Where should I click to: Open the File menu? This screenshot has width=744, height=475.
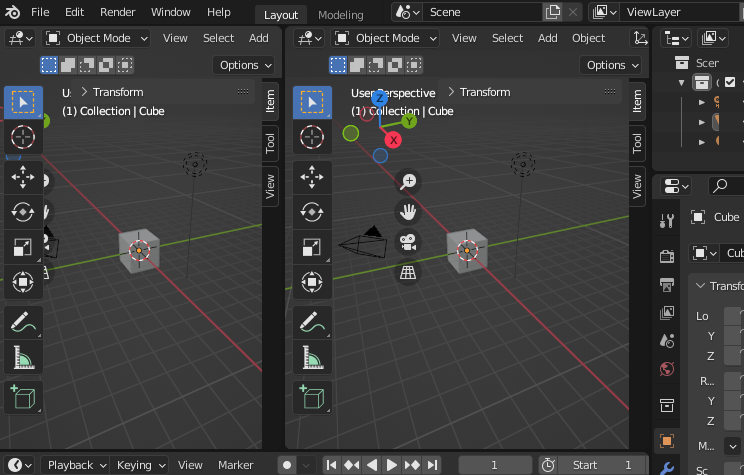point(40,12)
